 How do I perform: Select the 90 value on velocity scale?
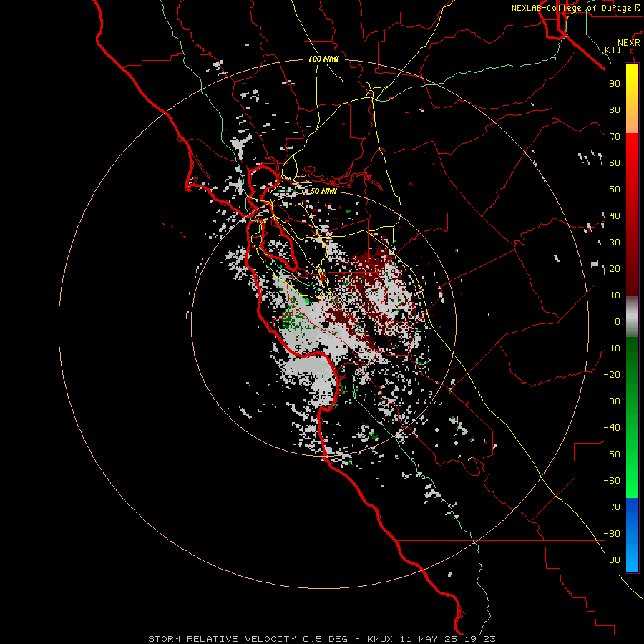point(615,84)
